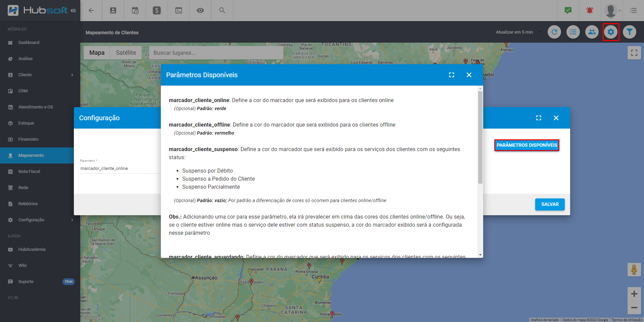Open the user avatar menu
Viewport: 644px width, 322px height.
click(613, 10)
